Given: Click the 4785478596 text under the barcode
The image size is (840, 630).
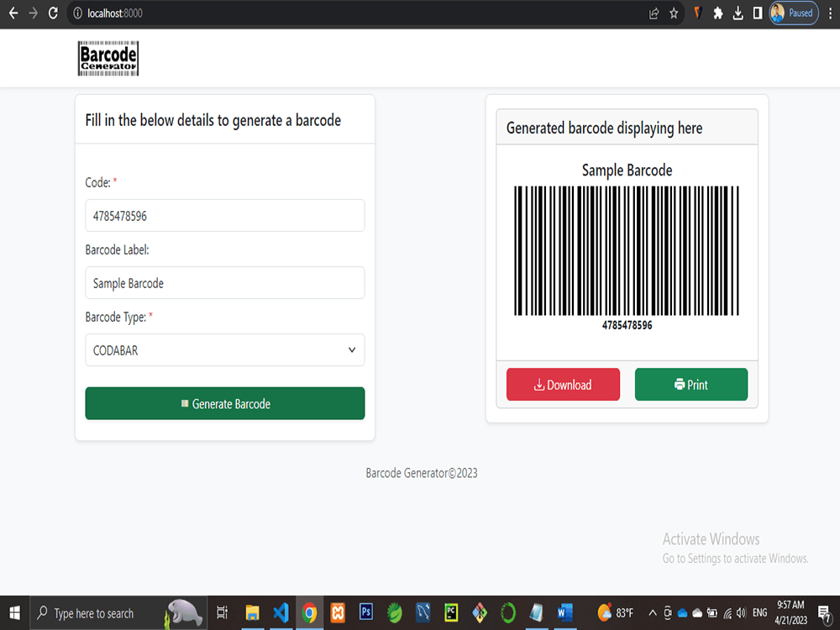Looking at the screenshot, I should click(x=627, y=325).
